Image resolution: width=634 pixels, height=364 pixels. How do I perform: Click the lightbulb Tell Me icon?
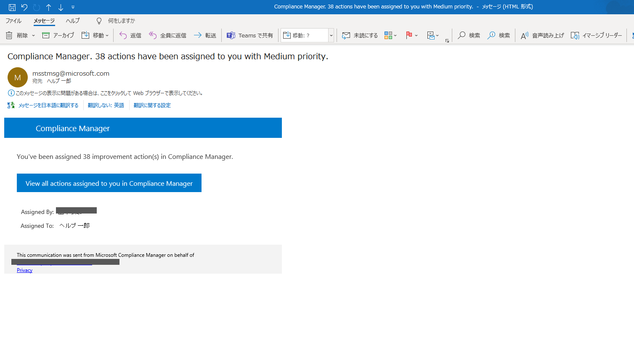pos(99,21)
